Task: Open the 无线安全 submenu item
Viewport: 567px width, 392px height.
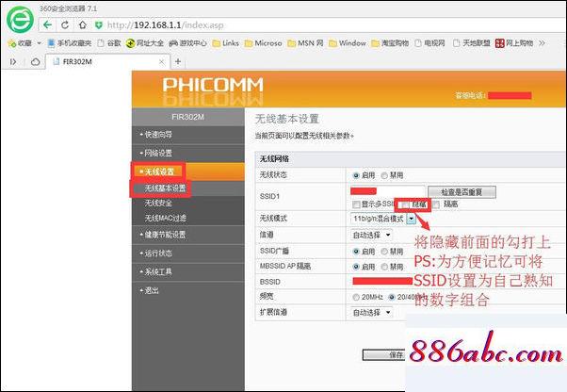Action: pos(158,204)
